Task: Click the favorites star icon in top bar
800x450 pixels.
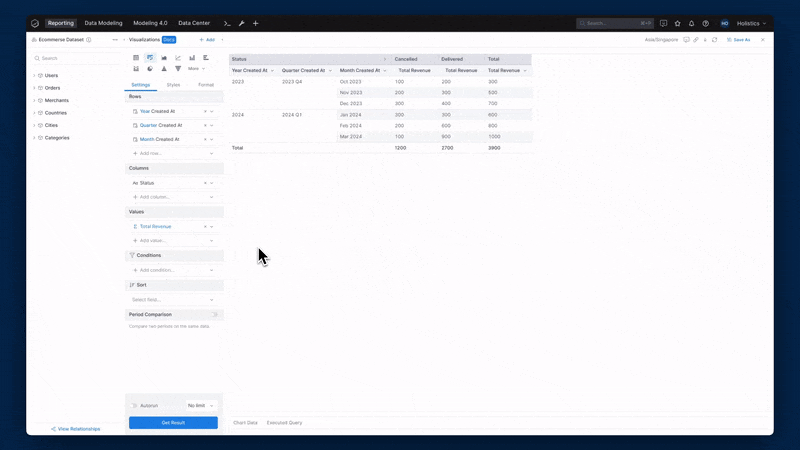Action: tap(677, 23)
